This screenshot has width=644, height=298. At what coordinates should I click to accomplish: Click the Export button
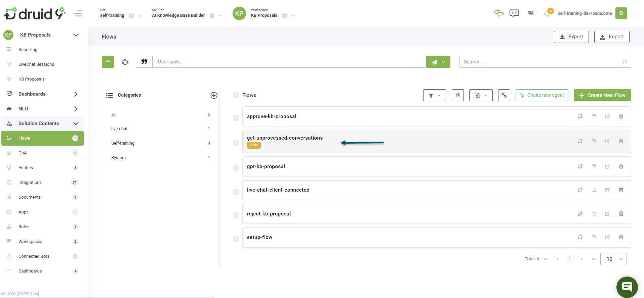(571, 37)
